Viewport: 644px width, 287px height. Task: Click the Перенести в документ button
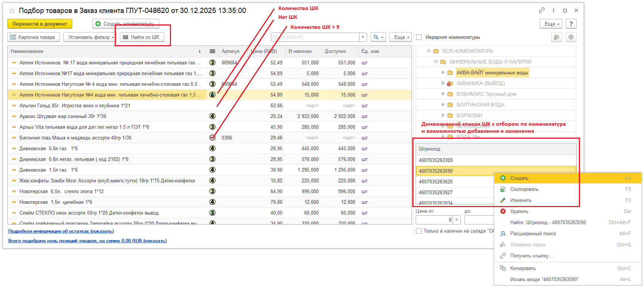pos(40,24)
